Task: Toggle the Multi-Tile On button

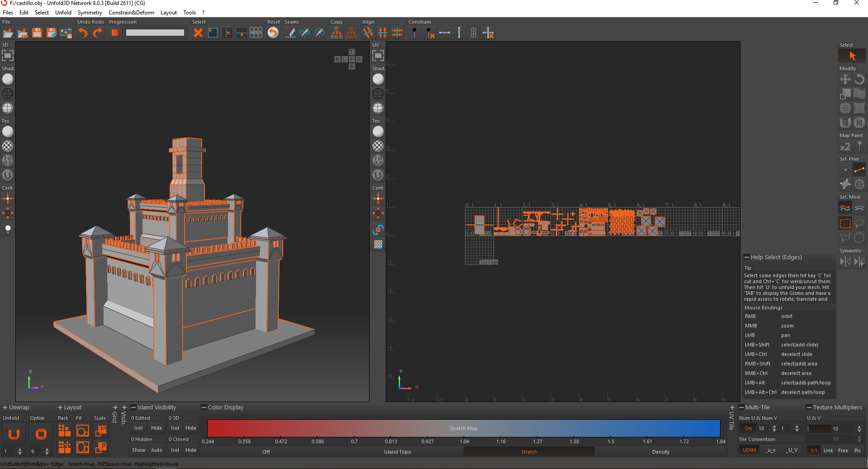Action: [x=748, y=428]
